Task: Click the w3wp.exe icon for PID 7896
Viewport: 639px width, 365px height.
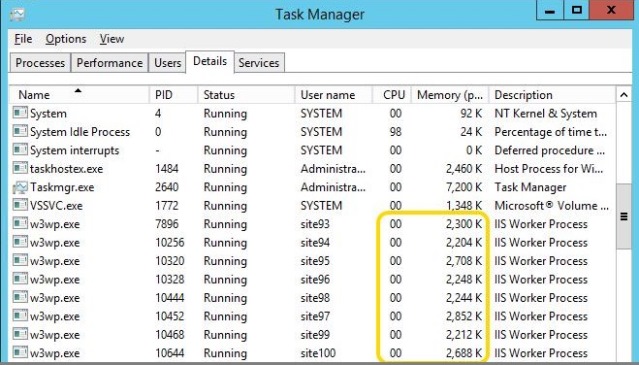Action: tap(20, 223)
